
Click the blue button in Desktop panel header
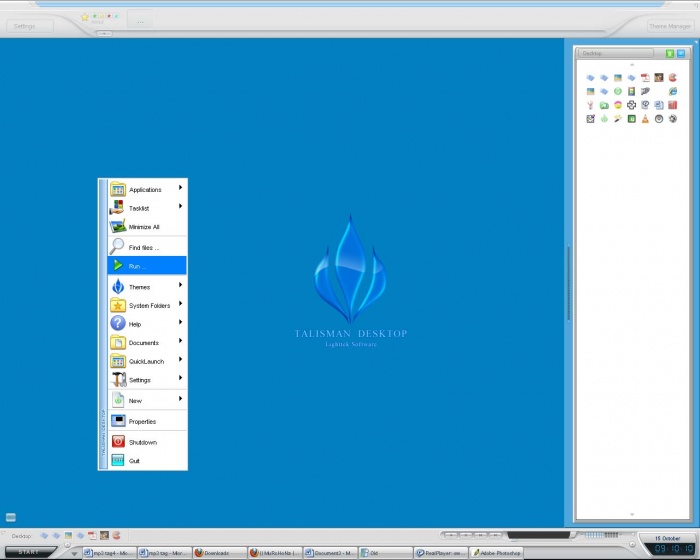tap(681, 54)
